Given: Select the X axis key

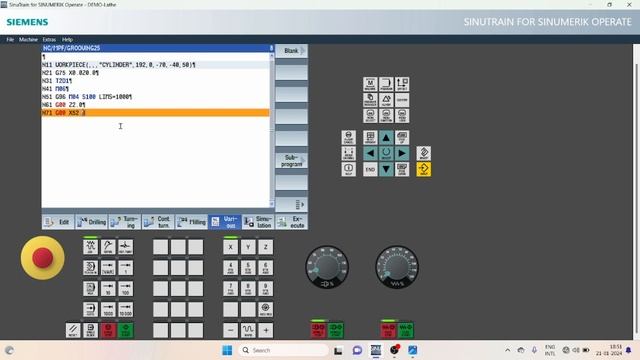Looking at the screenshot, I should [231, 247].
